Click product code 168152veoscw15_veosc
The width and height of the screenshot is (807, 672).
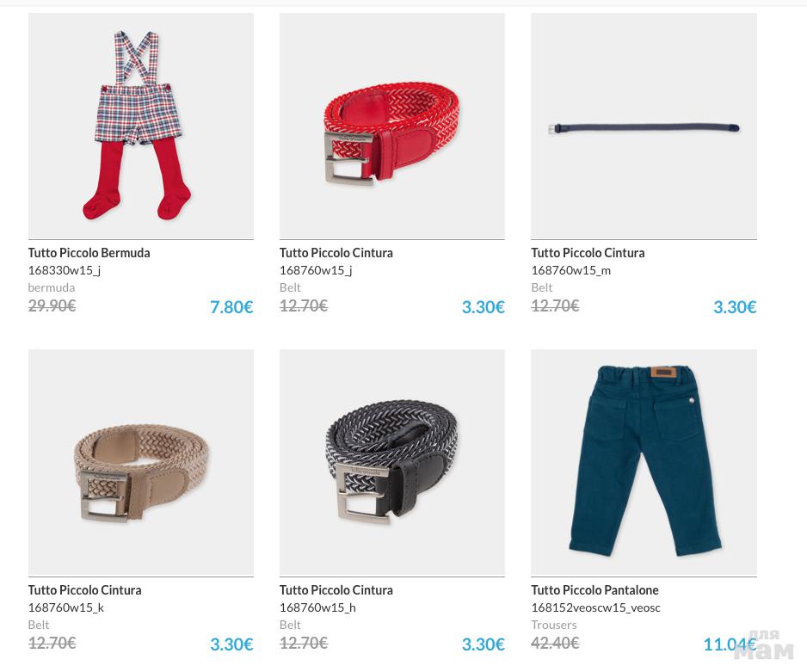pyautogui.click(x=595, y=607)
